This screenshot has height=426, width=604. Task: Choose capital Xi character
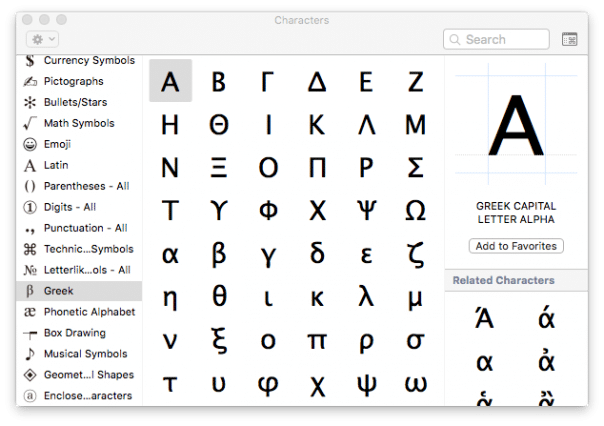219,168
